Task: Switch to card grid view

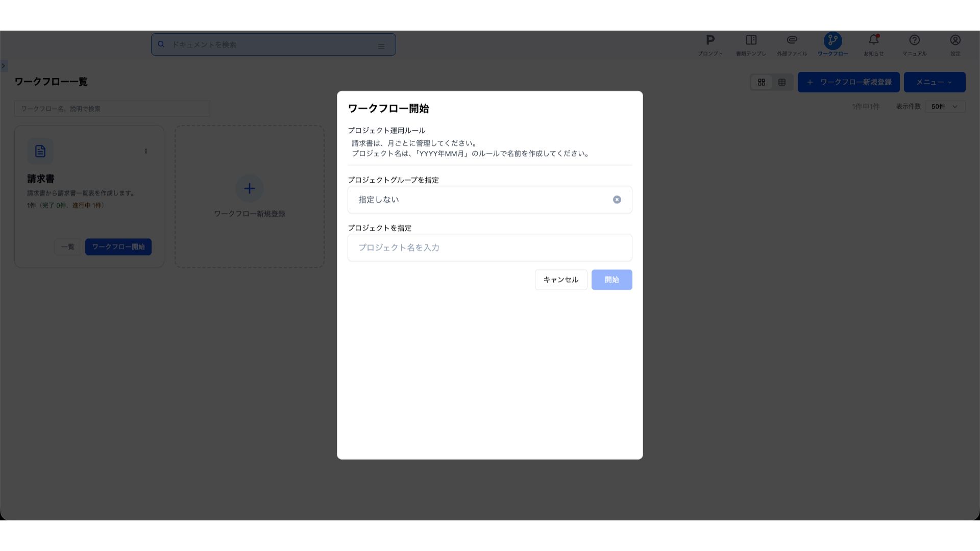Action: pos(761,82)
